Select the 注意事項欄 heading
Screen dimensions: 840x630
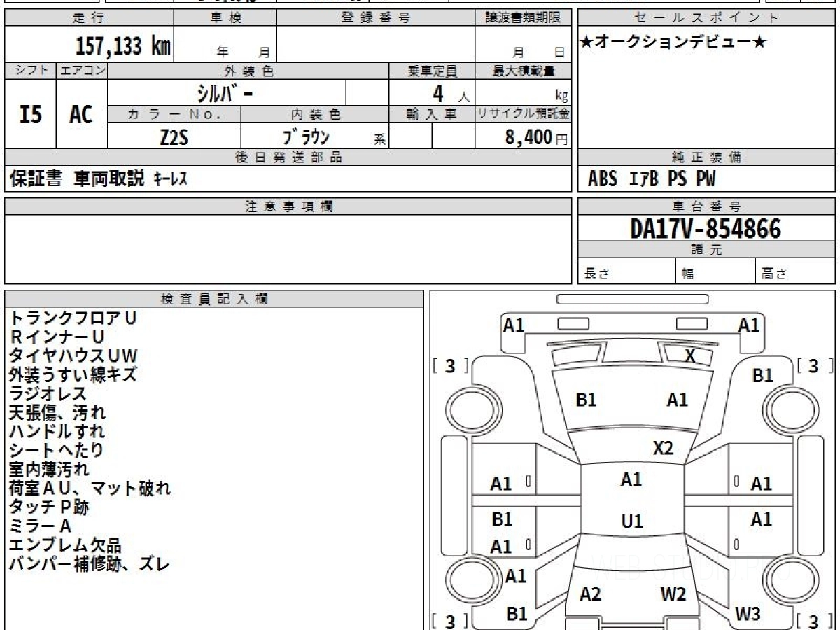[288, 206]
